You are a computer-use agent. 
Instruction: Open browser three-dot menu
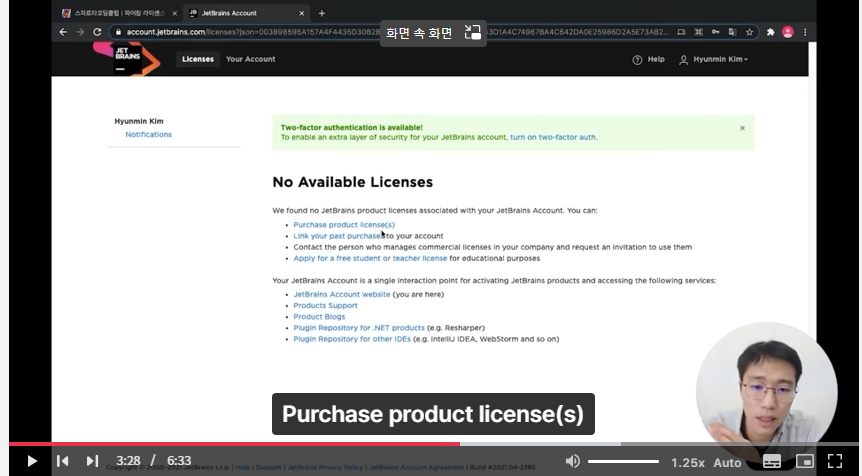805,32
